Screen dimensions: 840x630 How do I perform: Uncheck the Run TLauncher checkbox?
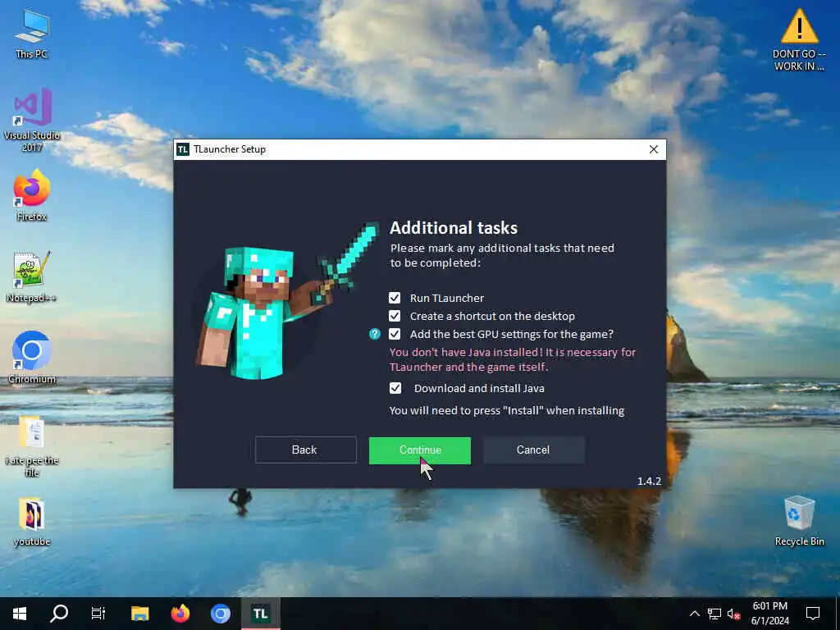pyautogui.click(x=395, y=298)
